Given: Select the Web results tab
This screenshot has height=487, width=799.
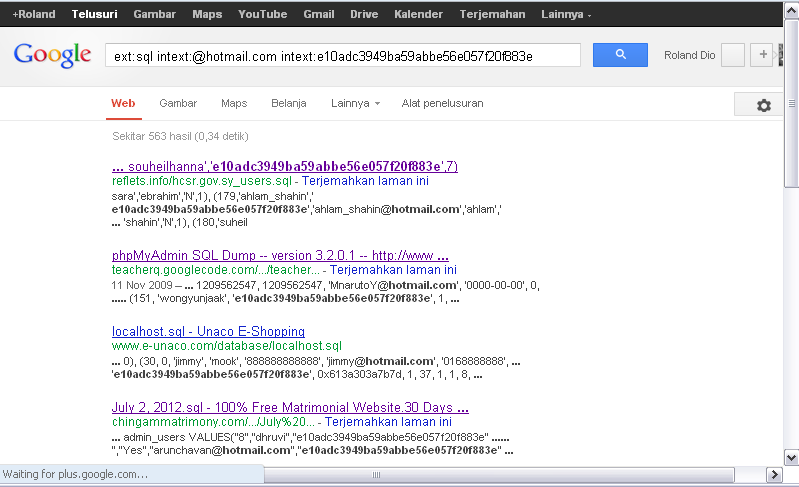Looking at the screenshot, I should 123,103.
